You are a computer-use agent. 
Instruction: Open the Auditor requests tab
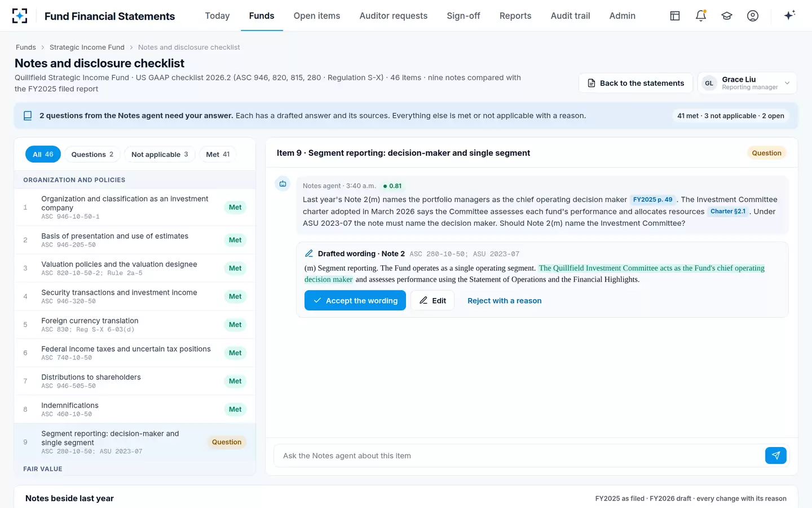(394, 16)
